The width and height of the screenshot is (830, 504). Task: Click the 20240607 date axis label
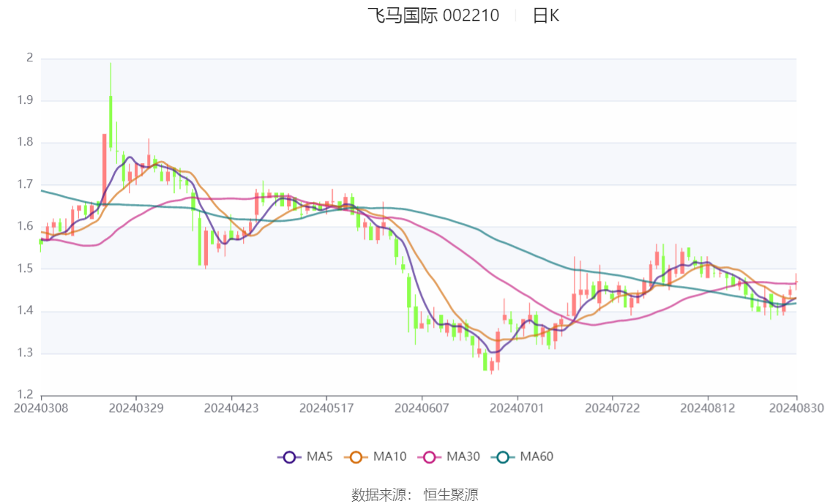[422, 408]
